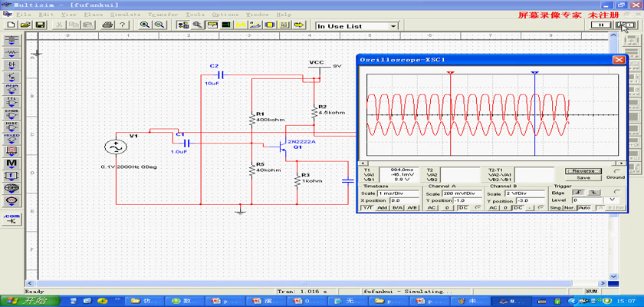Pause the simulation with the pause button
This screenshot has height=307, width=644.
601,25
